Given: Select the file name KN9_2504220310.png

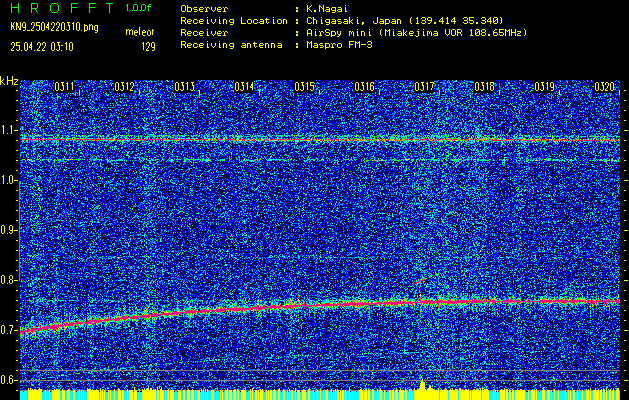Looking at the screenshot, I should [x=54, y=27].
